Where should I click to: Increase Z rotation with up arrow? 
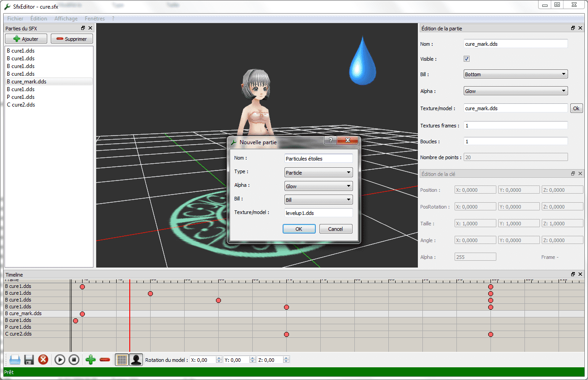(286, 358)
